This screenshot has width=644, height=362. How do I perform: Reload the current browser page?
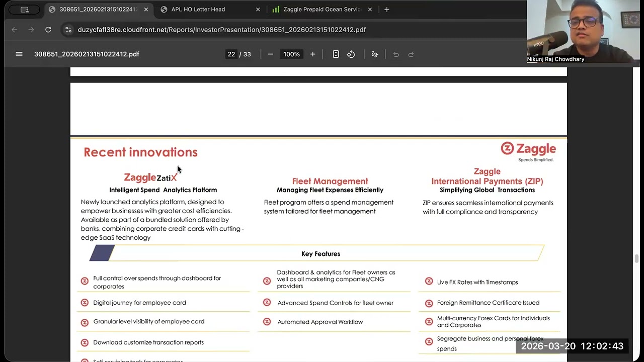click(x=48, y=30)
